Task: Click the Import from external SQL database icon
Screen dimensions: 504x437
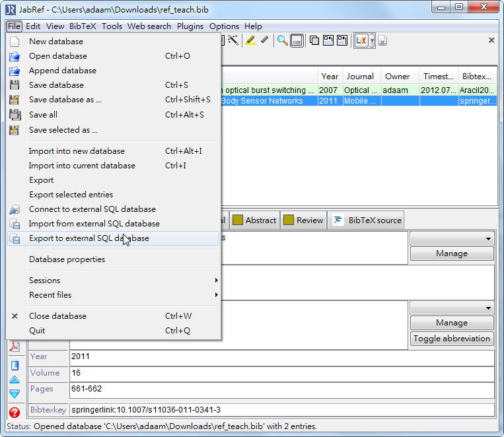Action: (x=15, y=224)
